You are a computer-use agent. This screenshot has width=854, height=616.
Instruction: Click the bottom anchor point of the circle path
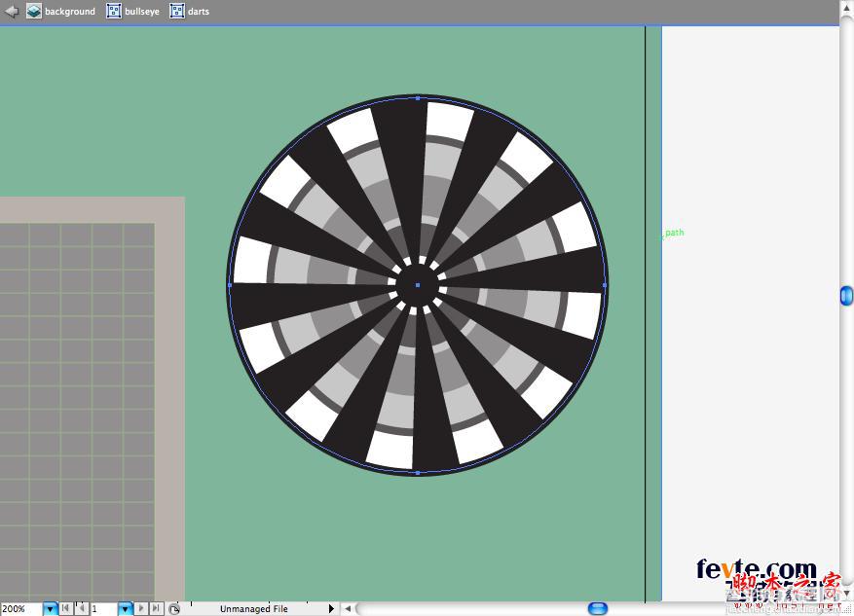[418, 473]
